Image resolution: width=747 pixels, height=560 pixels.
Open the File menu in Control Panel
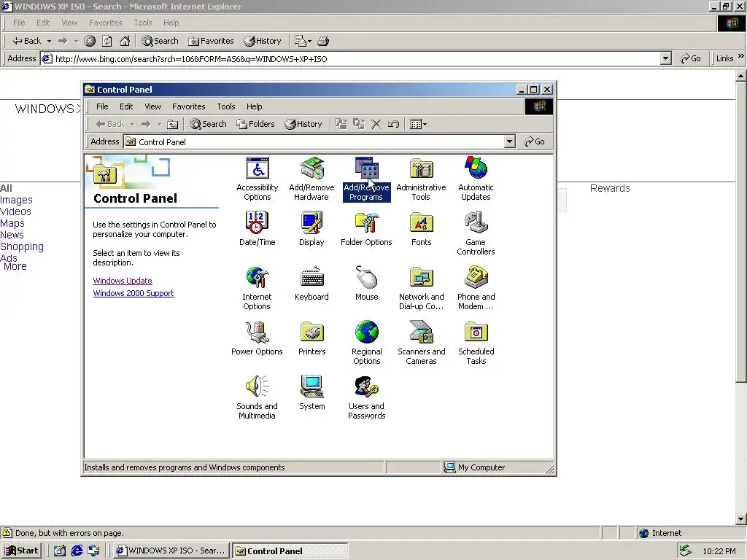point(102,106)
